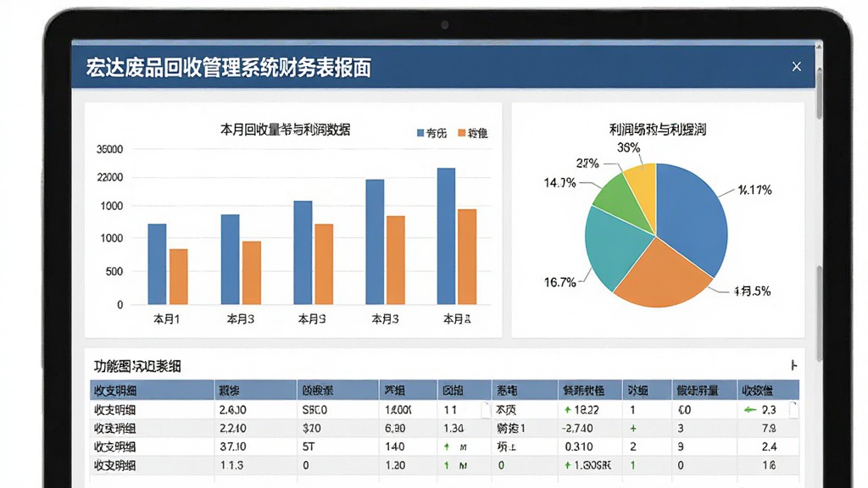Click the 500 axis value
The width and height of the screenshot is (868, 488).
click(x=114, y=272)
